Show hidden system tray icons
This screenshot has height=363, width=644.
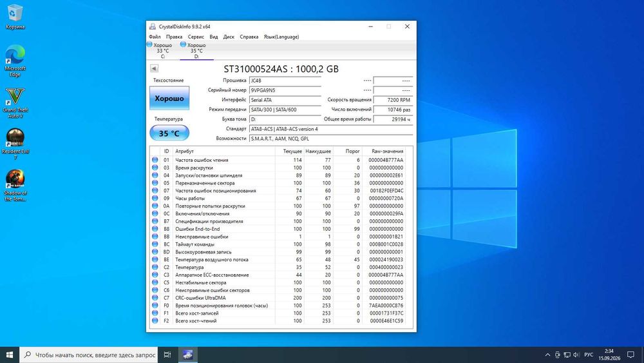click(x=547, y=355)
